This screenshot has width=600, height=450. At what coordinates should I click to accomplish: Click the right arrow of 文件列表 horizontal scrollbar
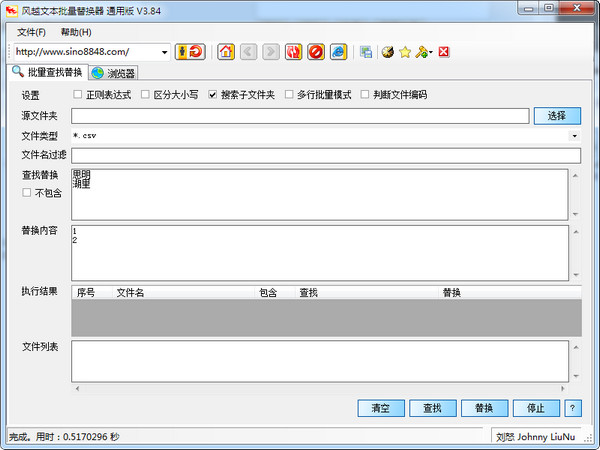(x=562, y=389)
